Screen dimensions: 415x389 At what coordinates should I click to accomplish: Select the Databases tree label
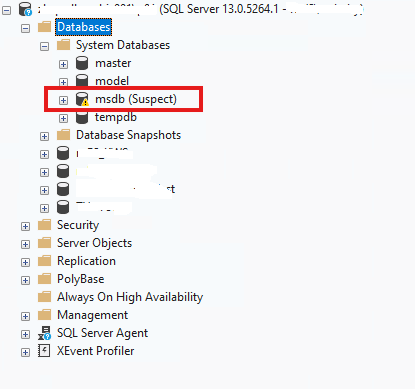84,27
